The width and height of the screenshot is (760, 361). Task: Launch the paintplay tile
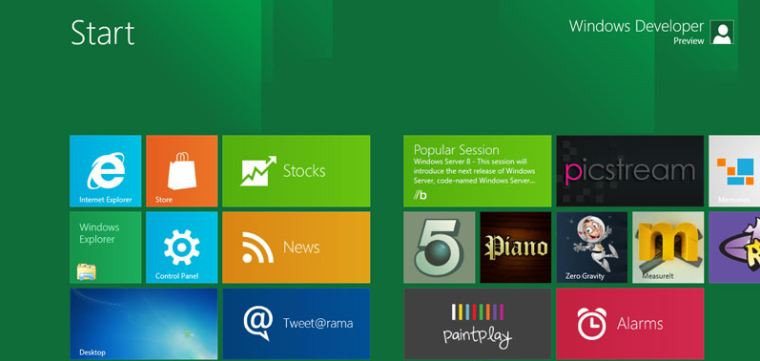pyautogui.click(x=477, y=324)
